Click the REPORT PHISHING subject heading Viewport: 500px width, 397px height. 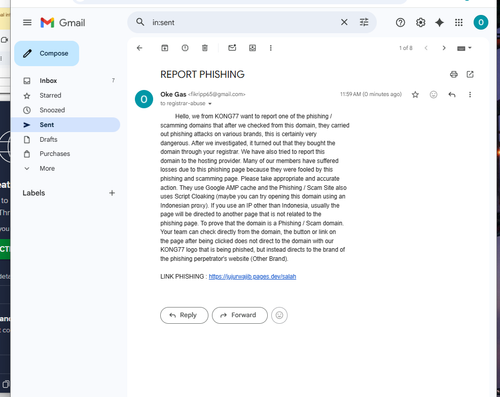(x=202, y=74)
